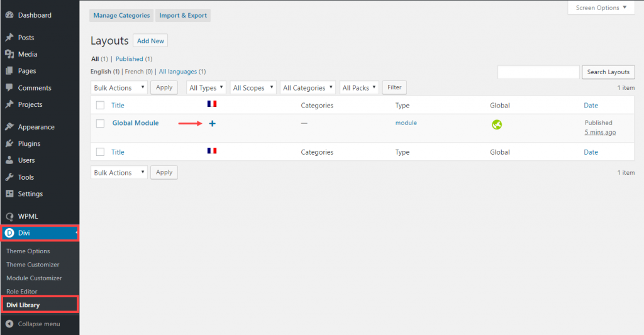Click the Global column header text
This screenshot has height=335, width=644.
coord(500,106)
